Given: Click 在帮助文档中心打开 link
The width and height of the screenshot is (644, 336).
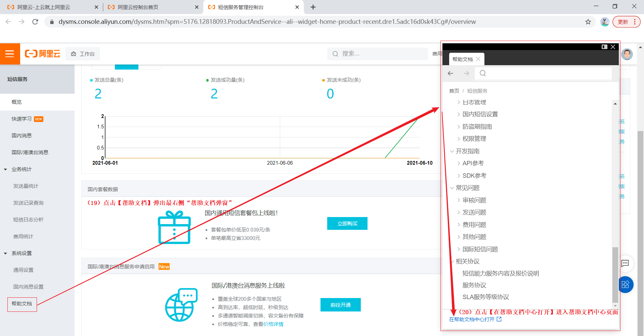Looking at the screenshot, I should (x=475, y=319).
